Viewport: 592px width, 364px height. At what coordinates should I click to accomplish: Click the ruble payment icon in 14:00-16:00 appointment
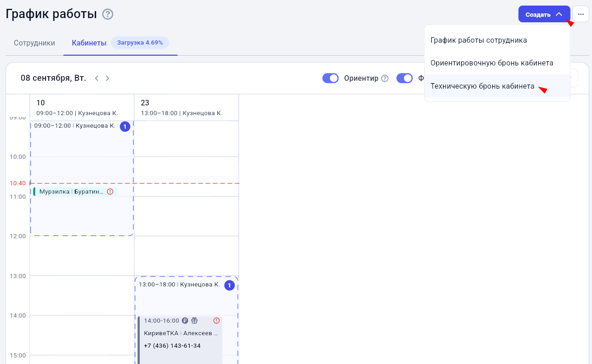click(x=185, y=320)
